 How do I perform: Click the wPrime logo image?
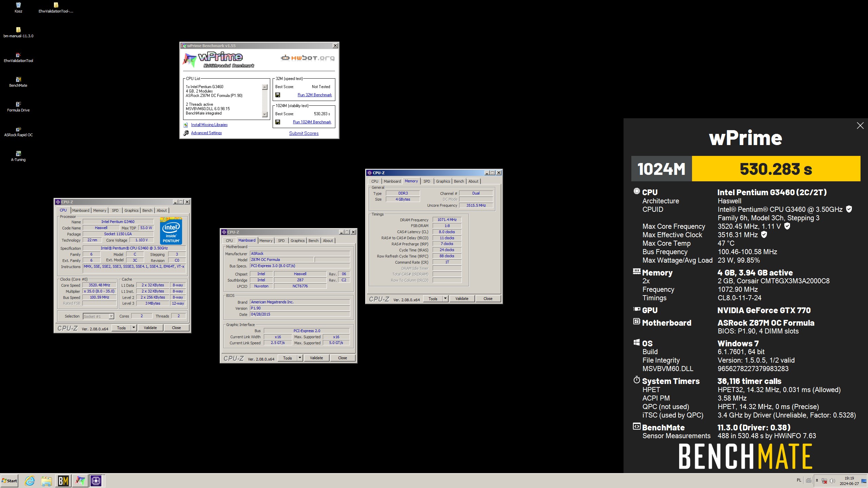(218, 60)
